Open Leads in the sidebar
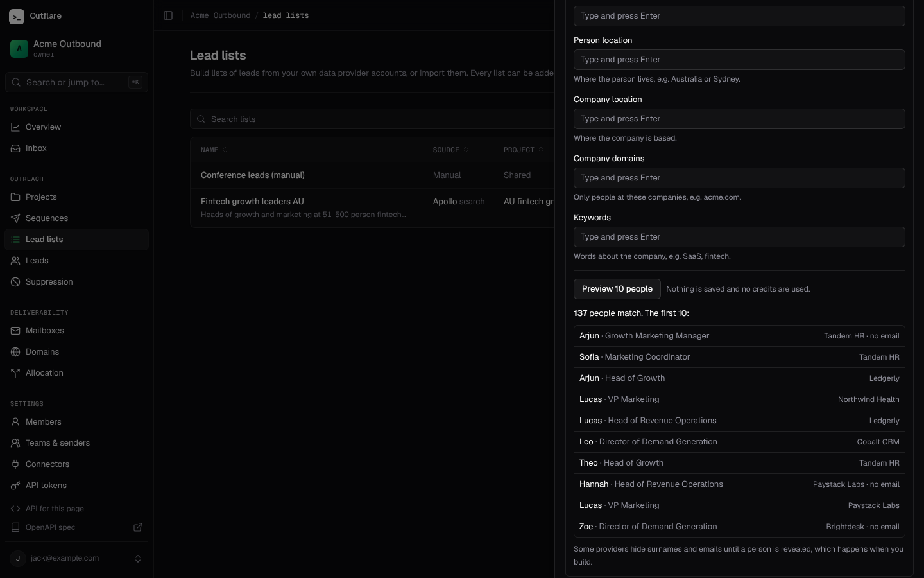The height and width of the screenshot is (578, 924). click(77, 261)
